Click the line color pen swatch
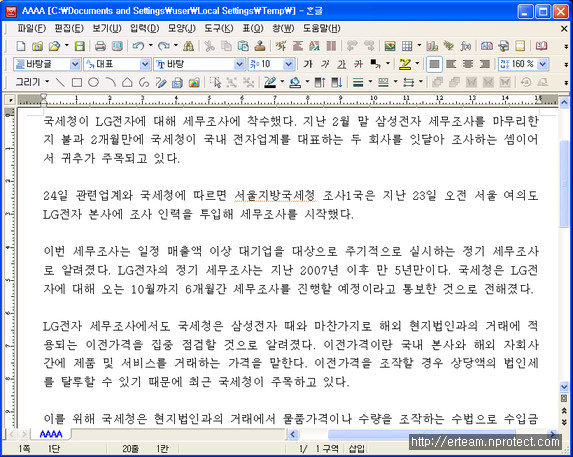This screenshot has height=457, width=573. [270, 83]
